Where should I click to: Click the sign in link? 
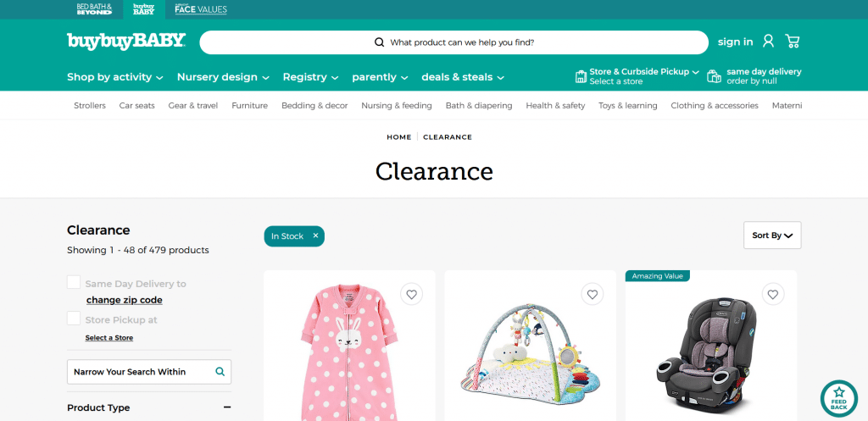735,42
